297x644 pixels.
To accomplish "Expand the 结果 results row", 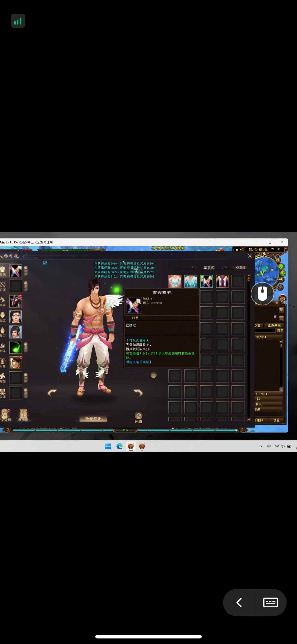I will pyautogui.click(x=268, y=409).
